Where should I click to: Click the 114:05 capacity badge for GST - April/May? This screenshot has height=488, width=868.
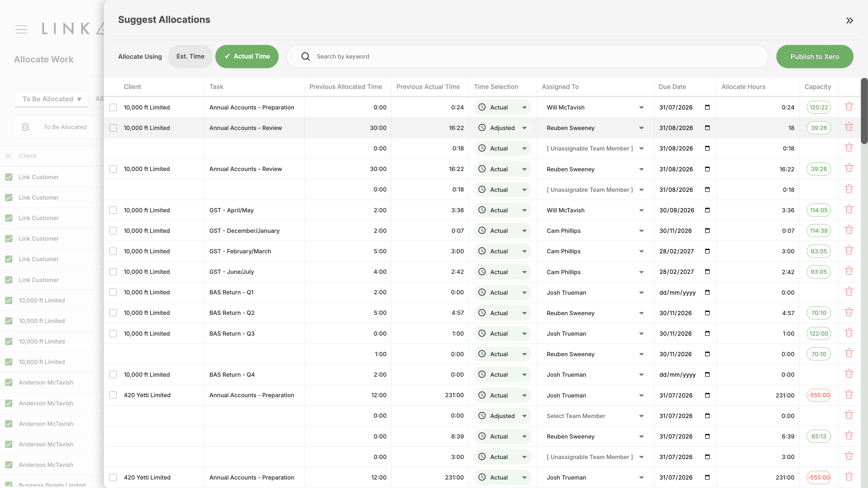(x=819, y=210)
